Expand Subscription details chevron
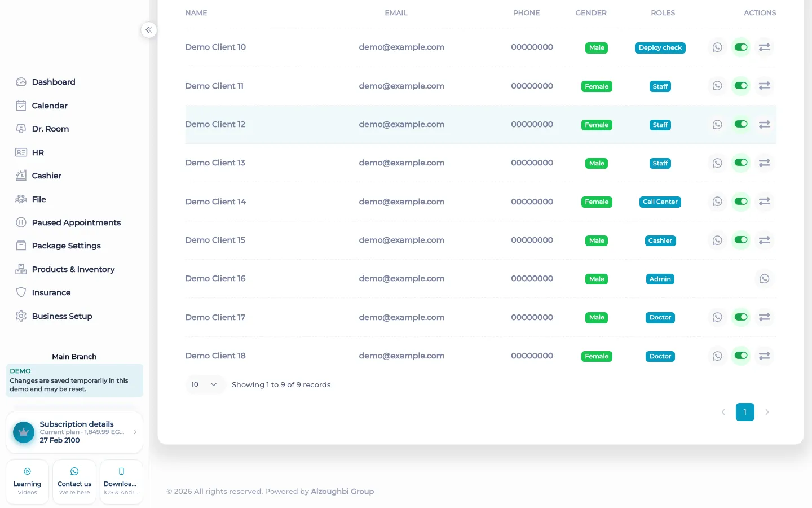The width and height of the screenshot is (812, 508). (x=135, y=432)
